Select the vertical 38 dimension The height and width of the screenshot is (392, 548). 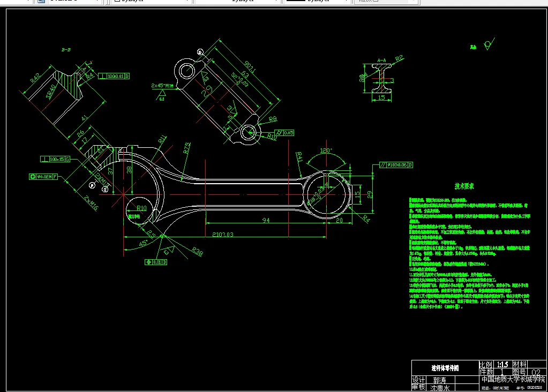[129, 170]
